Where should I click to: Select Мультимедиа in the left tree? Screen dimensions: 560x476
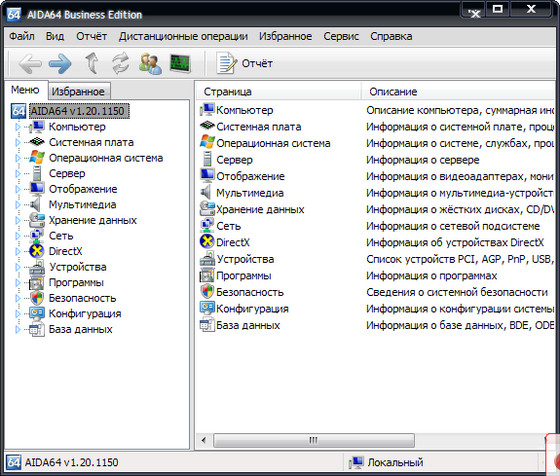pos(82,205)
